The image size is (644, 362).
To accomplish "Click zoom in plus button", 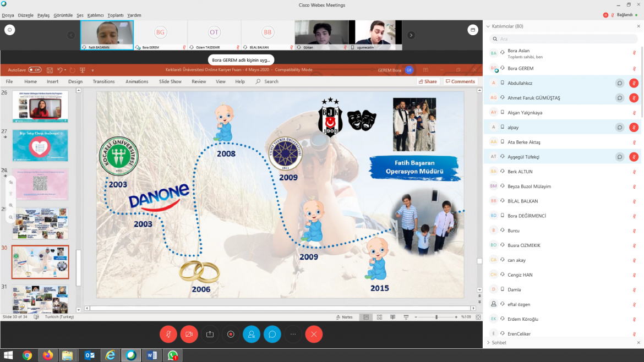I will pos(456,317).
